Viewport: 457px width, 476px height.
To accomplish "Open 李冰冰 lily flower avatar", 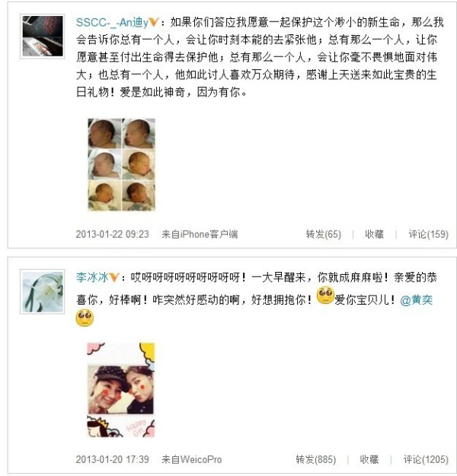I will [x=43, y=292].
